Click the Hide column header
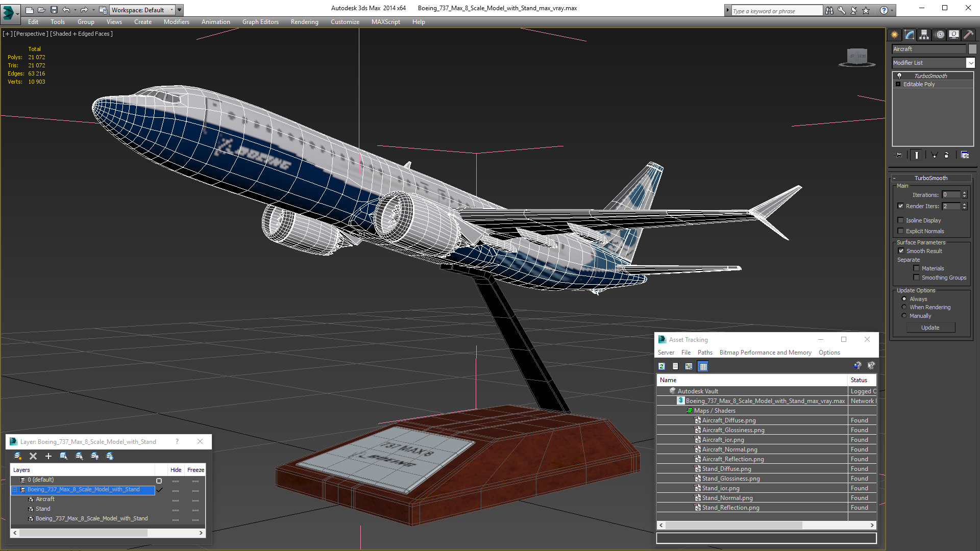Image resolution: width=980 pixels, height=551 pixels. coord(176,470)
